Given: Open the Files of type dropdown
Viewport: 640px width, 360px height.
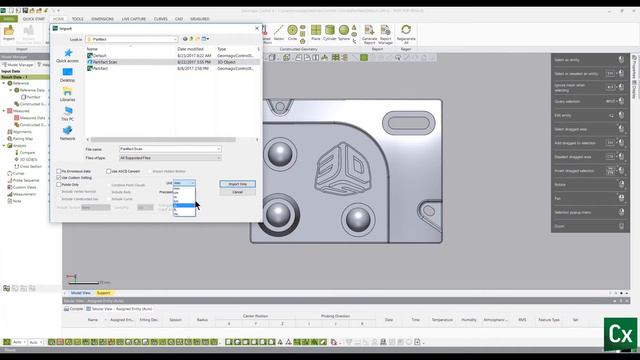Looking at the screenshot, I should [x=218, y=158].
